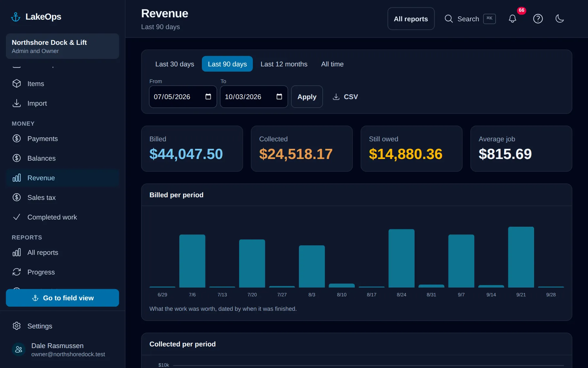Click the Sales tax dollar icon
This screenshot has height=368, width=588.
[x=17, y=198]
